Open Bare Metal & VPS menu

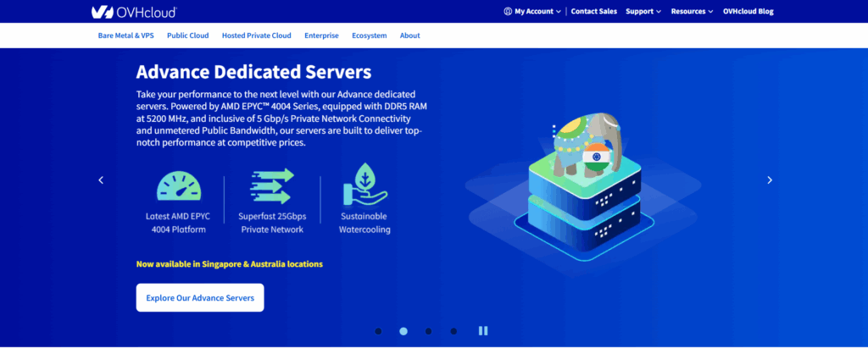(126, 36)
